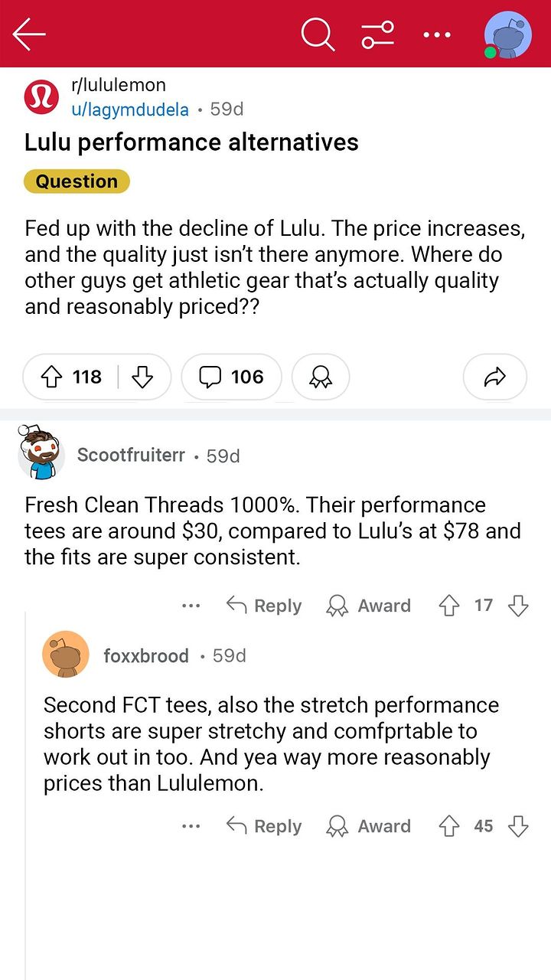The image size is (551, 980).
Task: Award foxxbrood's comment
Action: click(x=369, y=826)
